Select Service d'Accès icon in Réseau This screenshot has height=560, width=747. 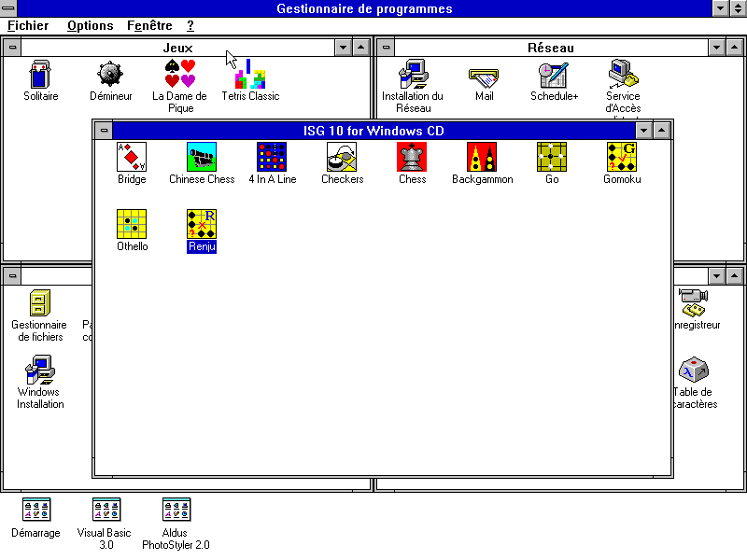pyautogui.click(x=623, y=74)
